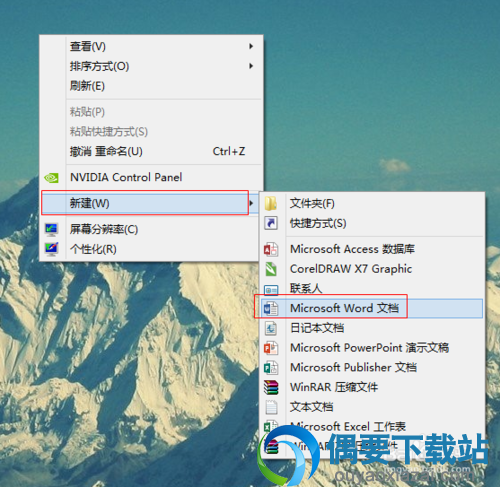Click the 联系人 contact card icon
Screen dimensions: 500x487
pos(271,289)
